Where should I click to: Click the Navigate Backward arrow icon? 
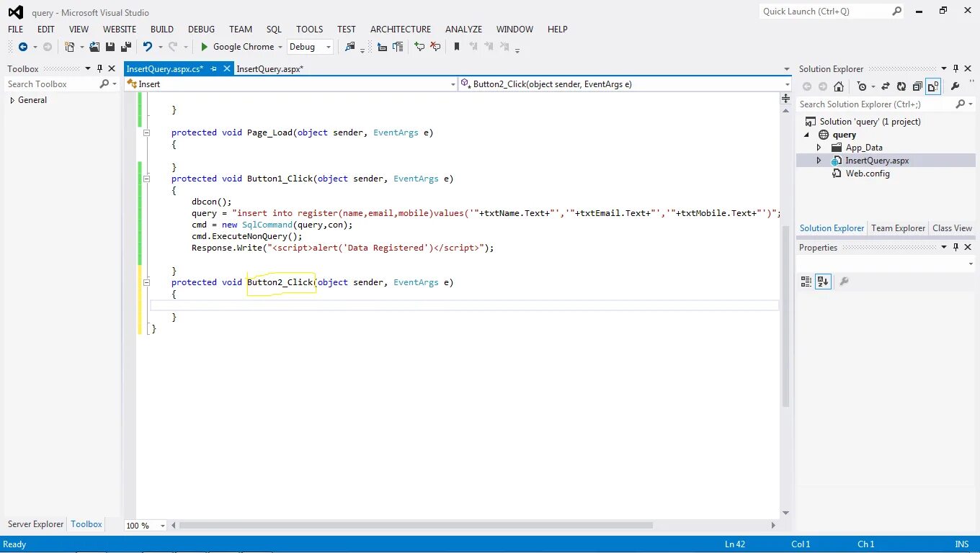tap(22, 47)
